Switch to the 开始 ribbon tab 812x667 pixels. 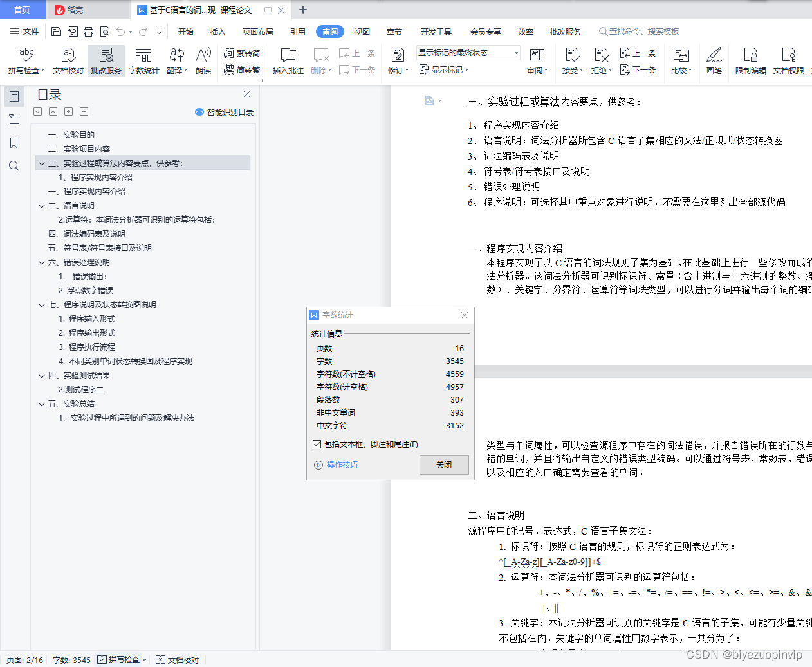[x=186, y=31]
